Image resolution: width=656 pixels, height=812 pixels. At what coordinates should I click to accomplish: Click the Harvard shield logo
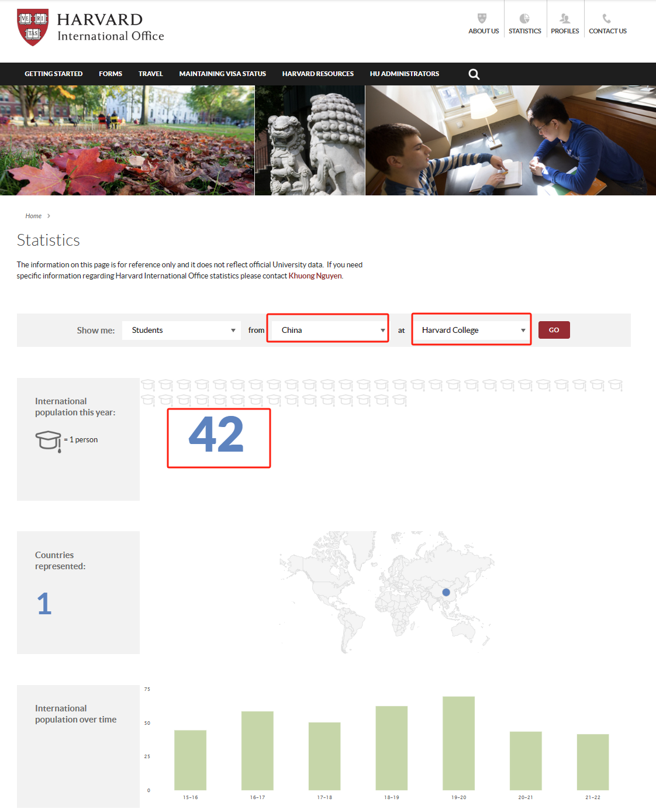click(x=33, y=27)
